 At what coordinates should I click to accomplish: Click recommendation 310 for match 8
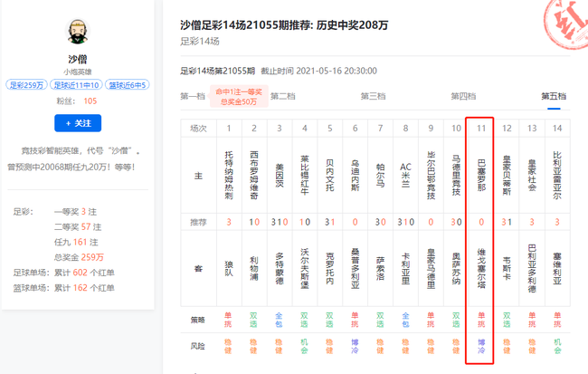[406, 222]
